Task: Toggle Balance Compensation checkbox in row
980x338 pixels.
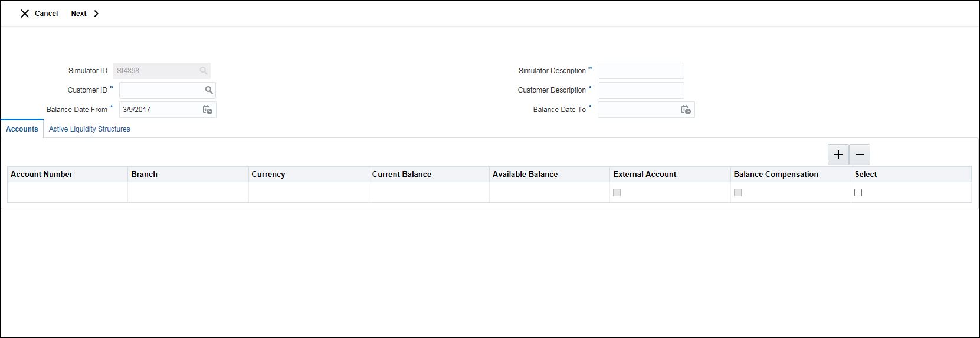Action: pyautogui.click(x=738, y=192)
